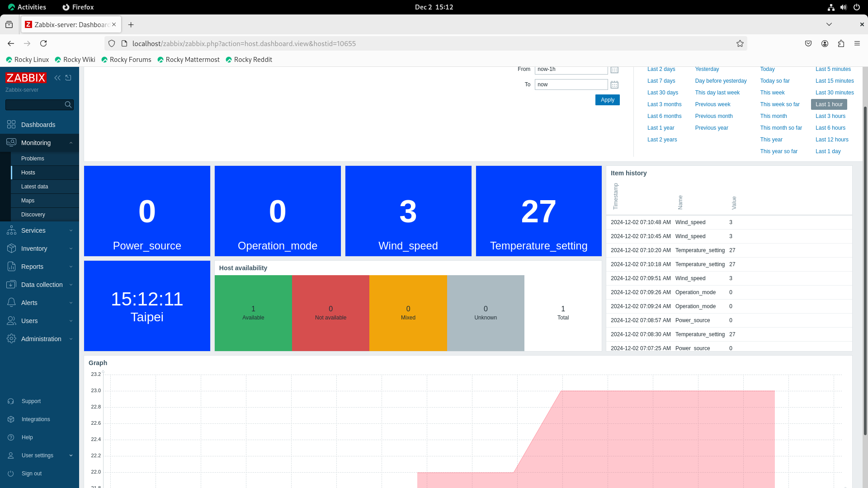Viewport: 868px width, 488px height.
Task: Open the Dashboards sidebar section
Action: click(x=38, y=125)
